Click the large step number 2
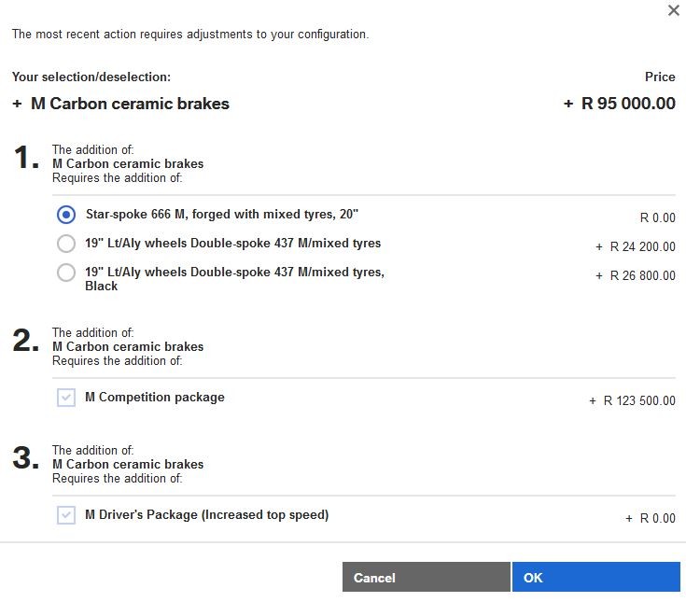686x616 pixels. coord(26,341)
